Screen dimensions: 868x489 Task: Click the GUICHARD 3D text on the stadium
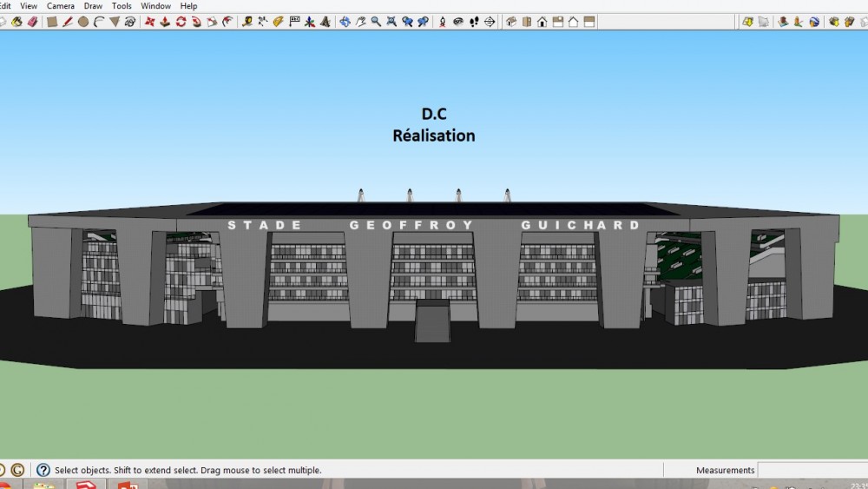point(580,226)
